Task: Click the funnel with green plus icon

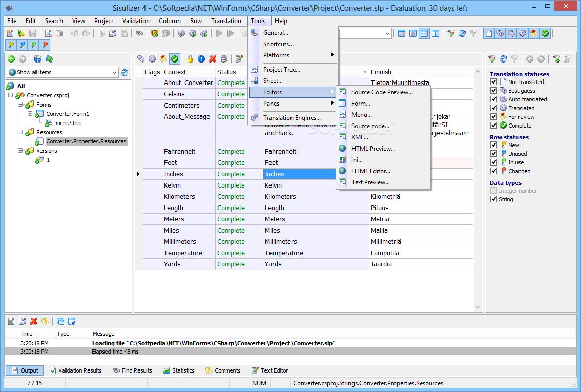Action: point(556,59)
